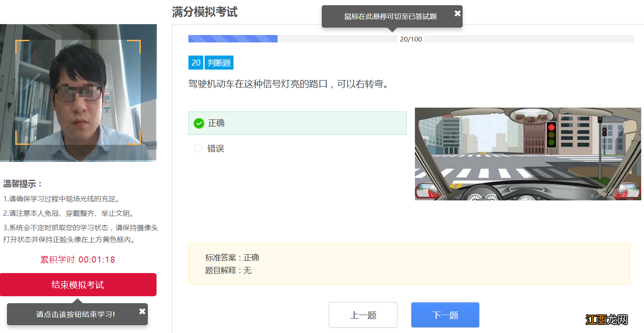The height and width of the screenshot is (333, 644).
Task: Click the 题目解释：无 line
Action: pyautogui.click(x=228, y=270)
